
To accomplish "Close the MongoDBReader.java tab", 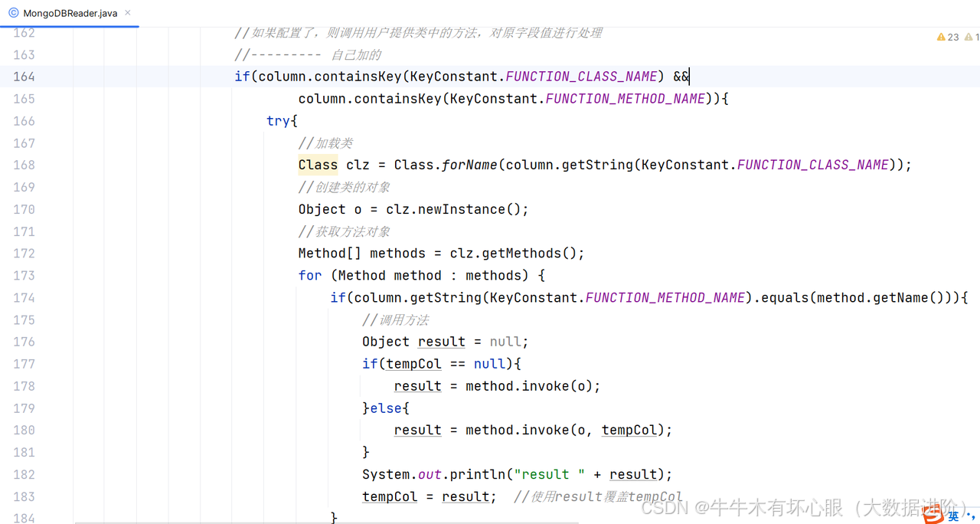I will (x=128, y=13).
